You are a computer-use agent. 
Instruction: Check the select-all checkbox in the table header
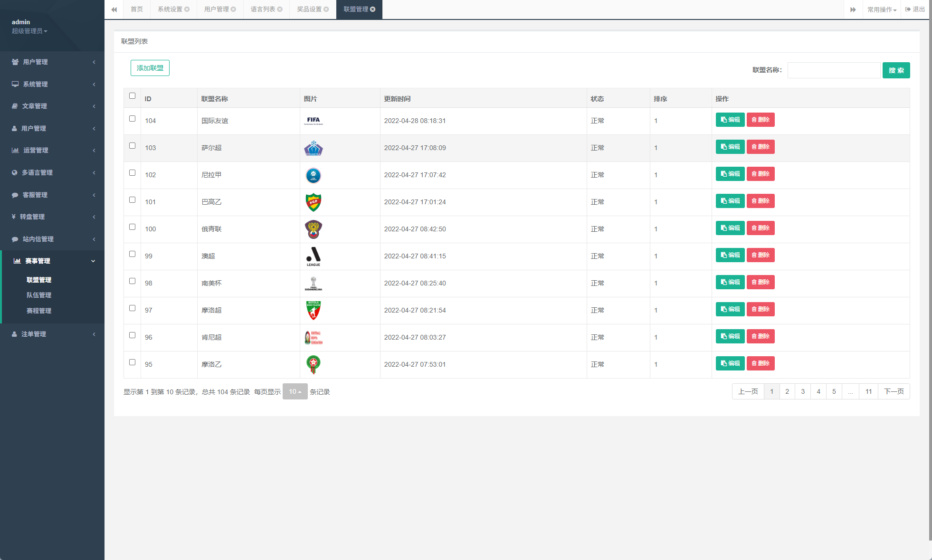click(132, 96)
